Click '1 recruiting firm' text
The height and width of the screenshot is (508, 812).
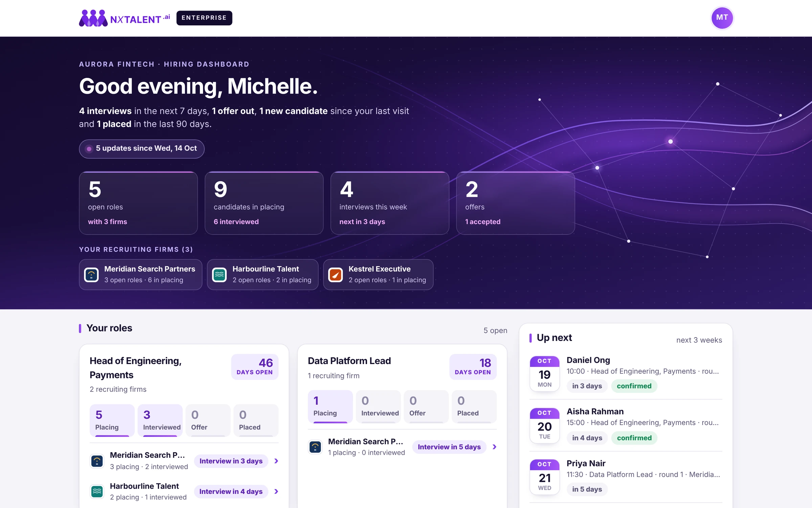point(334,376)
